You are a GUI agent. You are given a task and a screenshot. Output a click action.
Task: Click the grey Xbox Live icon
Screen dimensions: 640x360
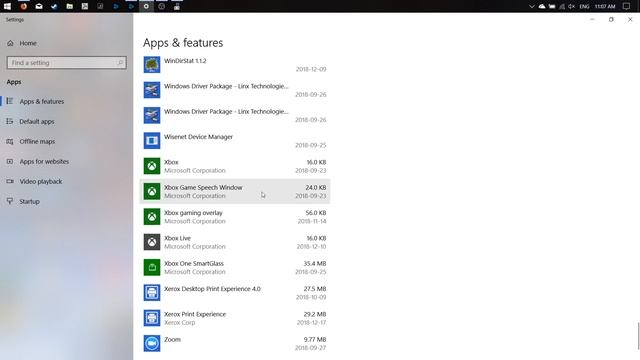(x=152, y=242)
